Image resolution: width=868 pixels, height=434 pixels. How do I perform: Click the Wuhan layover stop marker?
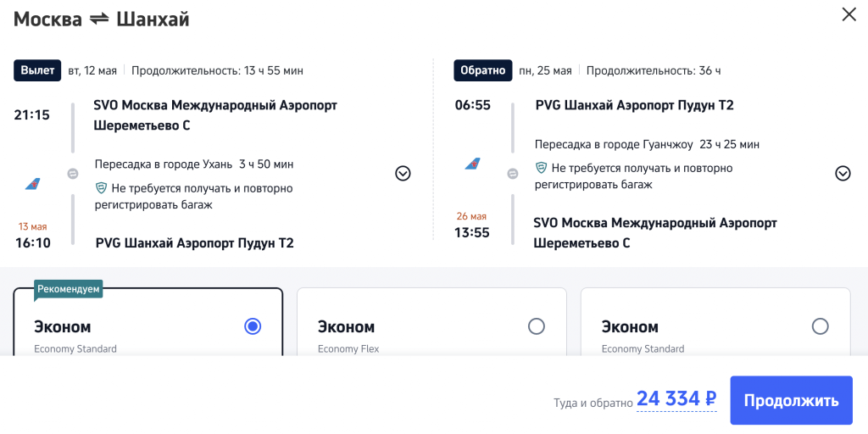coord(73,174)
